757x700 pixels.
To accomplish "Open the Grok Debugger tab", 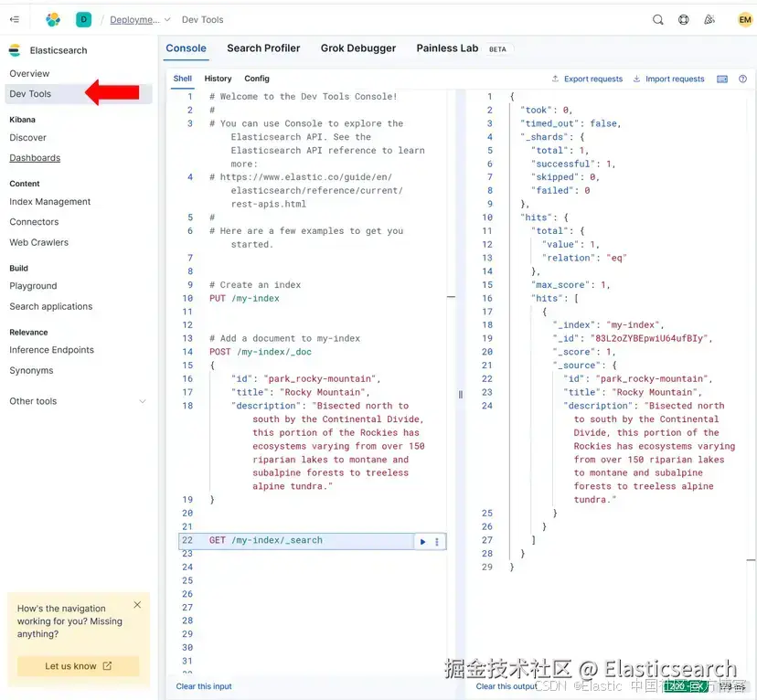I will click(x=358, y=48).
